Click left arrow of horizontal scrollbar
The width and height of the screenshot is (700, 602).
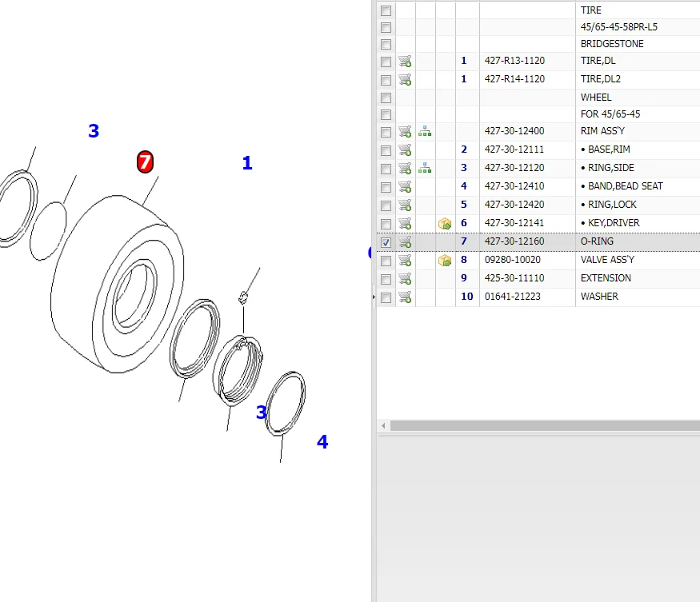pos(383,426)
